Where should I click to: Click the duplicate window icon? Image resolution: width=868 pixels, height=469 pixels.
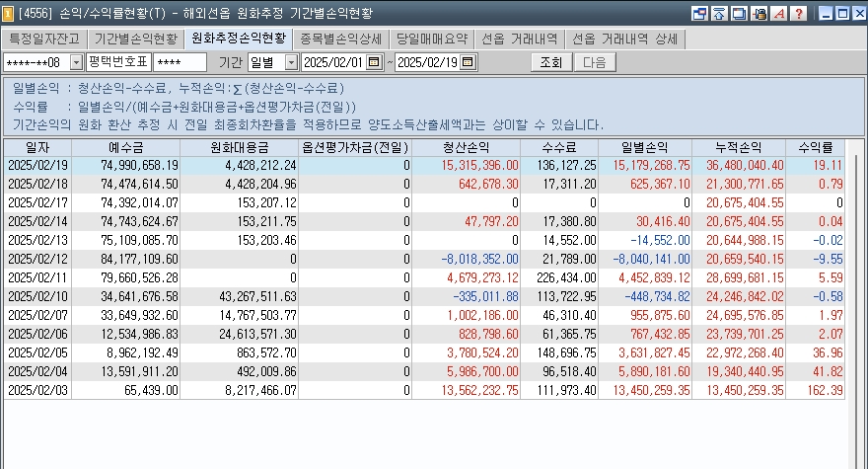coord(739,13)
